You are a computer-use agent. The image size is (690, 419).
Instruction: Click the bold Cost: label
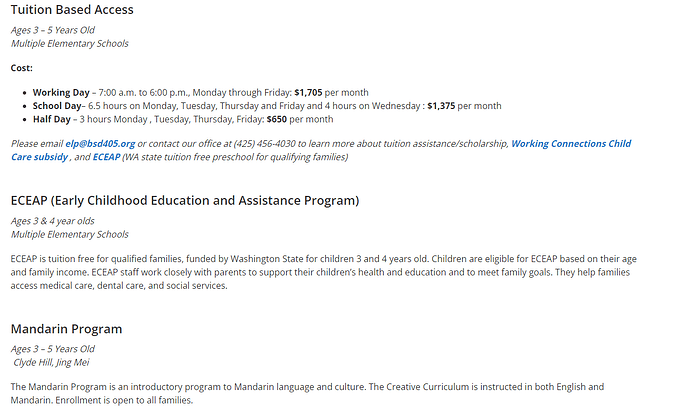22,67
